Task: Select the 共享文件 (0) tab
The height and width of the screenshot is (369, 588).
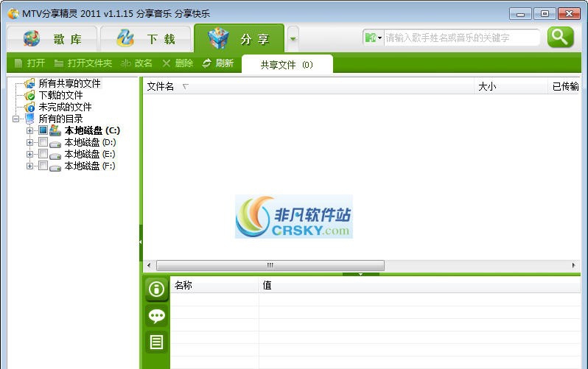Action: (x=287, y=65)
